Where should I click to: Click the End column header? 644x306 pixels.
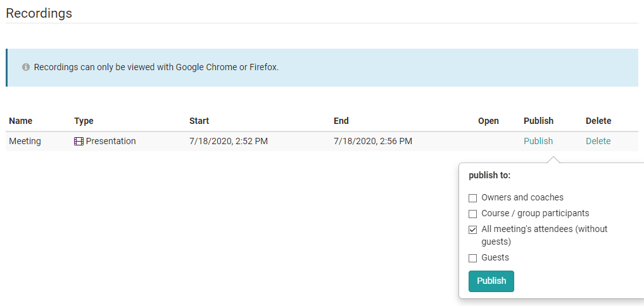click(341, 121)
